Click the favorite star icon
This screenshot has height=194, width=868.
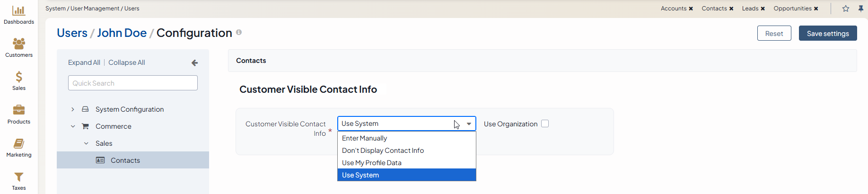pos(846,9)
